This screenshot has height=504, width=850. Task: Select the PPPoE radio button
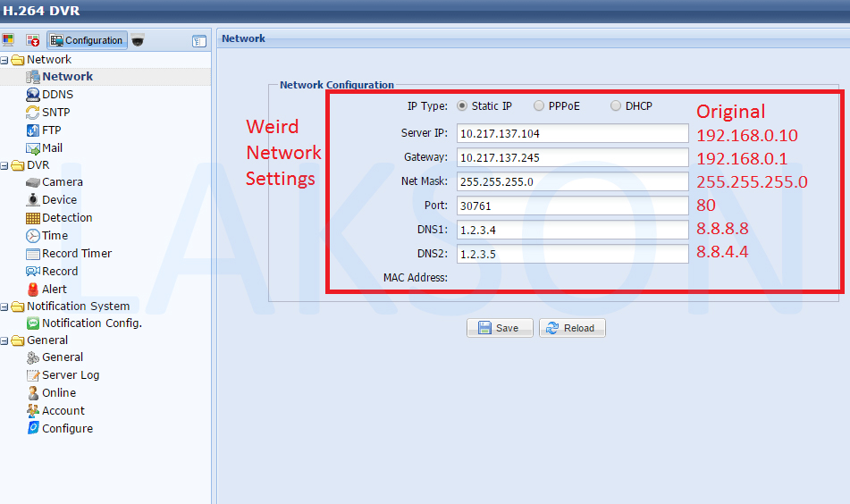539,105
